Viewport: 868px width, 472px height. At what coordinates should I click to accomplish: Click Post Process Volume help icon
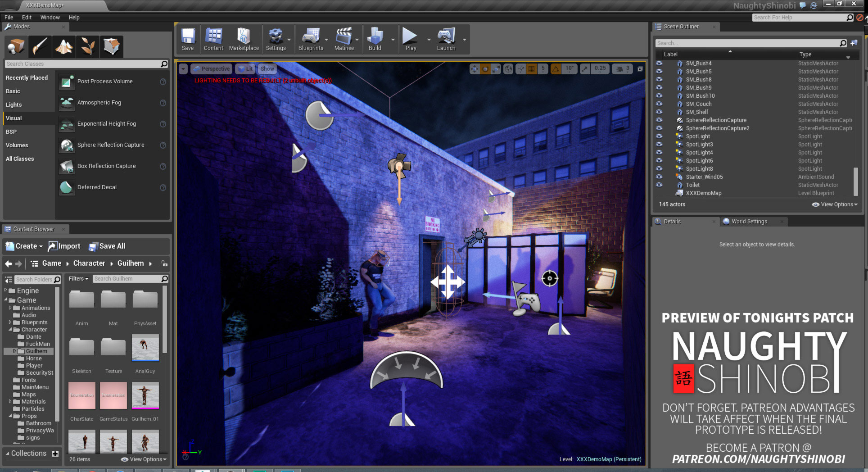coord(163,82)
